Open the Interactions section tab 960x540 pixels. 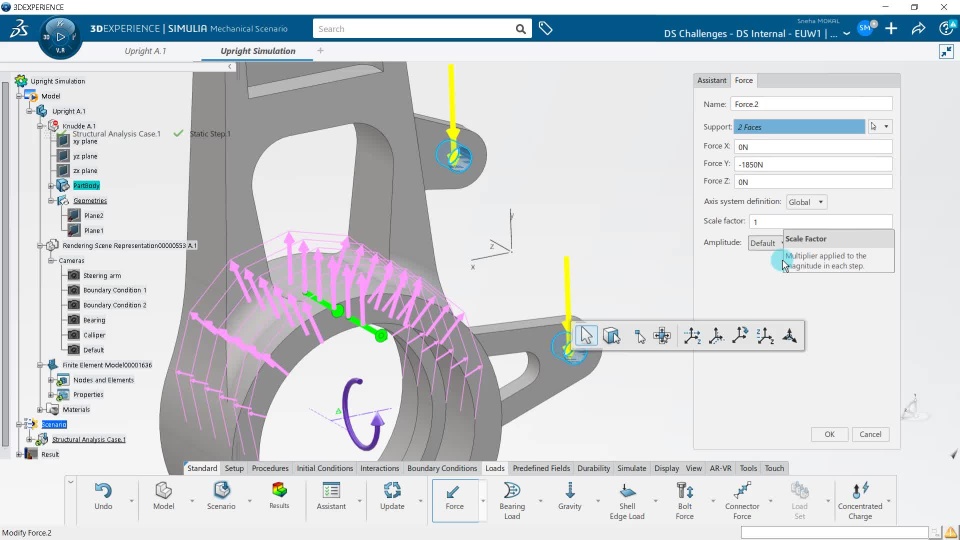pyautogui.click(x=380, y=468)
